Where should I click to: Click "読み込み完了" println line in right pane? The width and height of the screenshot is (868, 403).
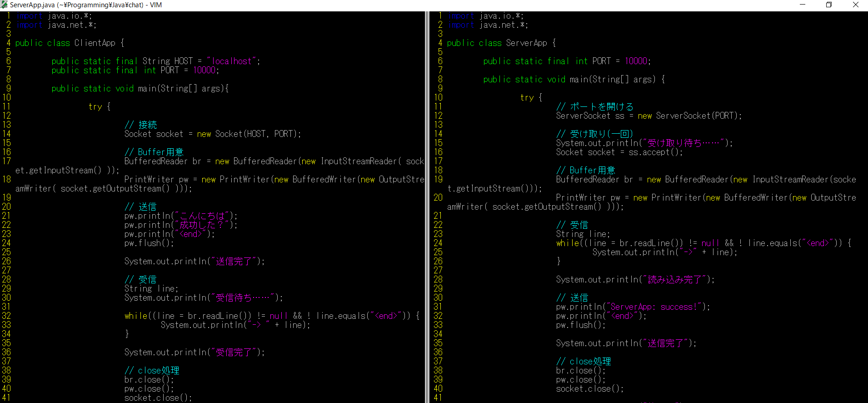[635, 280]
